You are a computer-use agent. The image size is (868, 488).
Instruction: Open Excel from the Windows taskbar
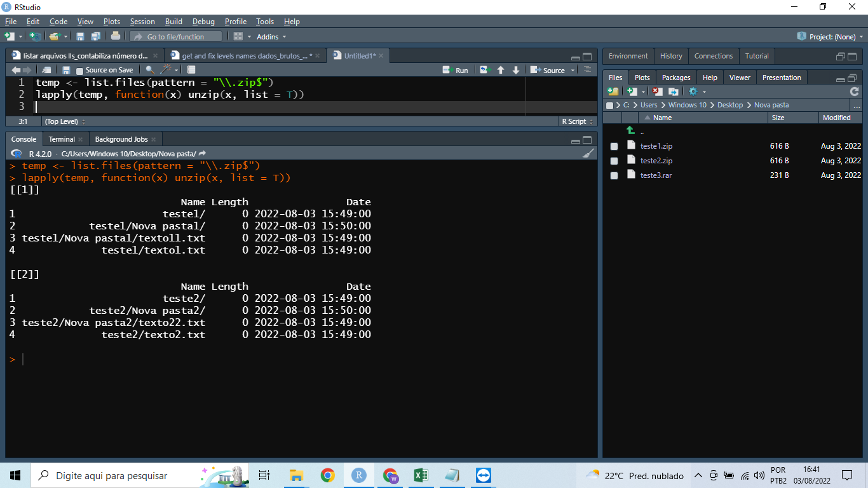pos(421,475)
